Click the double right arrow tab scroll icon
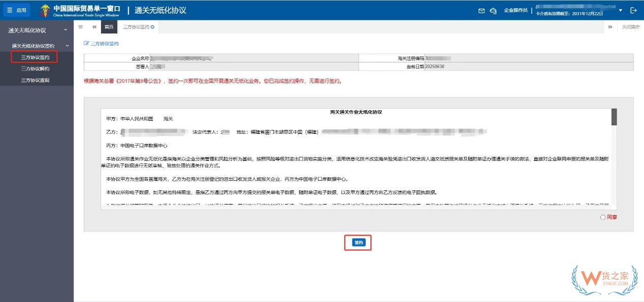Image resolution: width=644 pixels, height=302 pixels. [609, 27]
